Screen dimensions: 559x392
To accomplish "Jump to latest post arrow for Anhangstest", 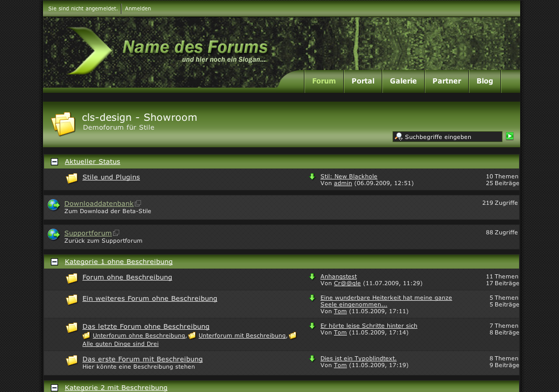I will [312, 277].
